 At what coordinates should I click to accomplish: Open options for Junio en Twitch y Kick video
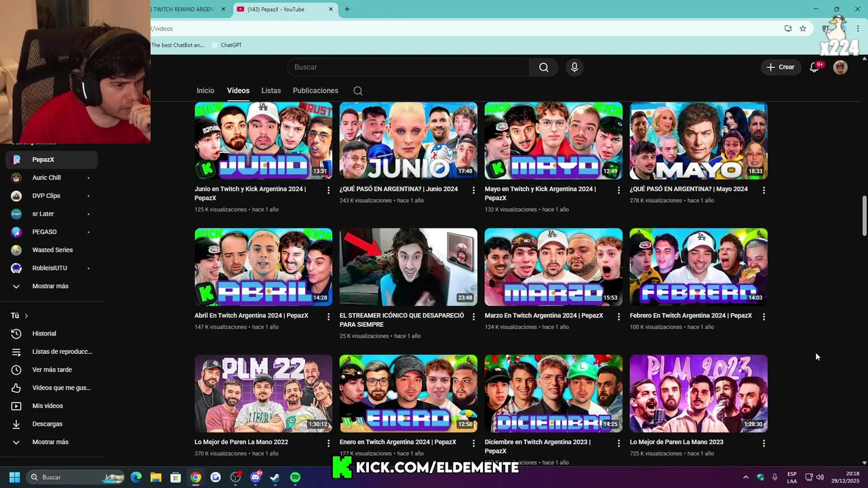329,190
